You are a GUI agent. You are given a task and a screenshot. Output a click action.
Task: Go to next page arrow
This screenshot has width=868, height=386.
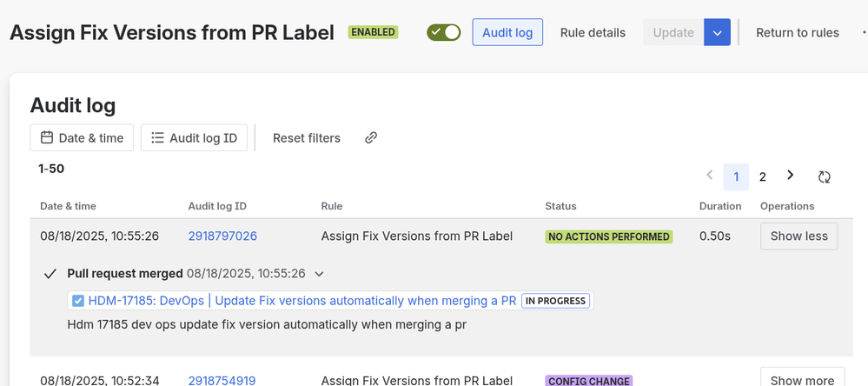790,176
